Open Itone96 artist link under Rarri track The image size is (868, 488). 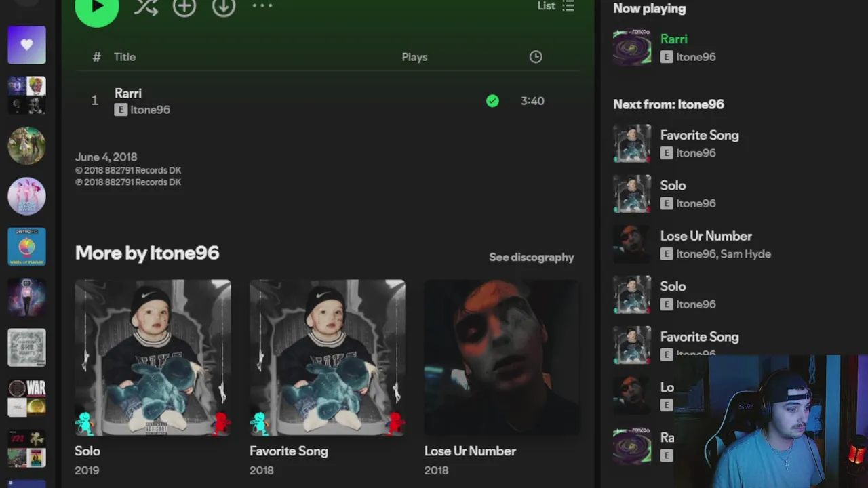[x=150, y=110]
